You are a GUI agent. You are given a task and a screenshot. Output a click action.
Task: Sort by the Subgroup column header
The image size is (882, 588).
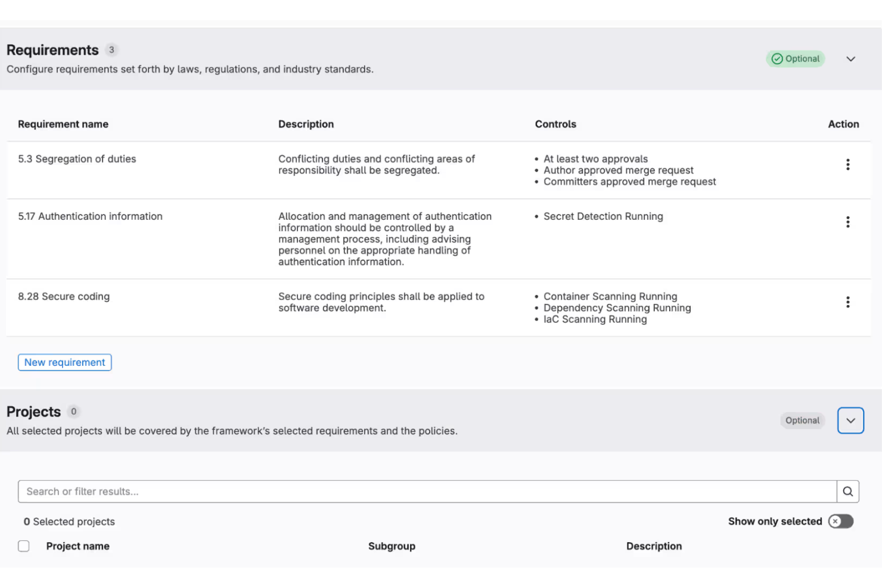[x=392, y=546]
